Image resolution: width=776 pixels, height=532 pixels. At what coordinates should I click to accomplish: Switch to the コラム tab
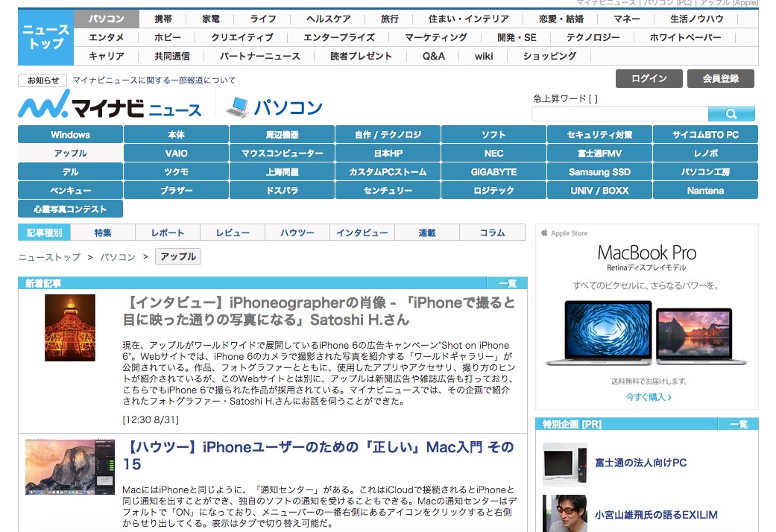coord(493,232)
